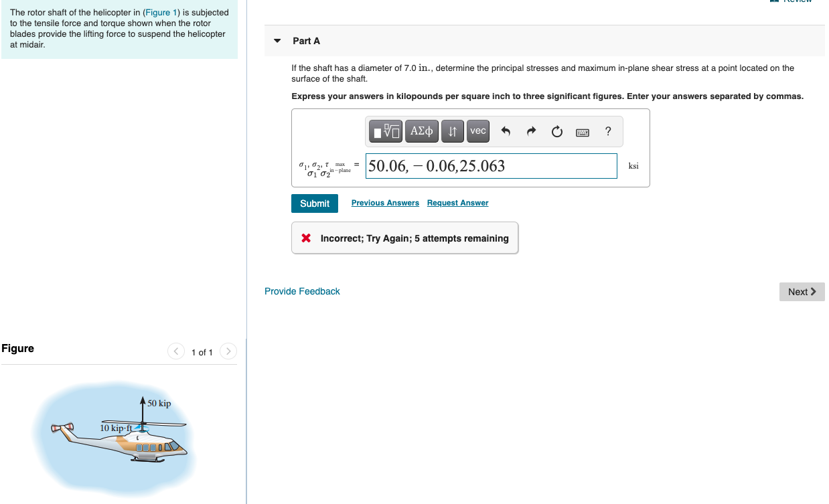Insert a vector with the vec button

pyautogui.click(x=478, y=131)
